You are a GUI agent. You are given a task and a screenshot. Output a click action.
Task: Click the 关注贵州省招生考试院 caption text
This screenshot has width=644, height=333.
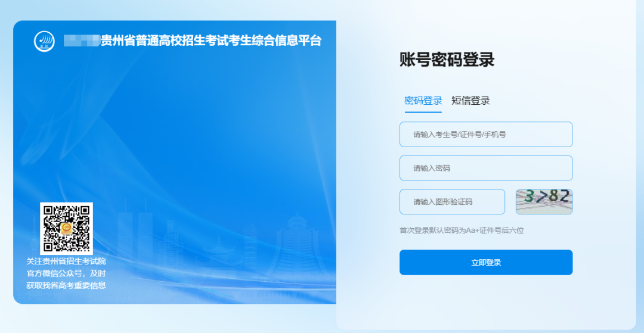tap(66, 262)
